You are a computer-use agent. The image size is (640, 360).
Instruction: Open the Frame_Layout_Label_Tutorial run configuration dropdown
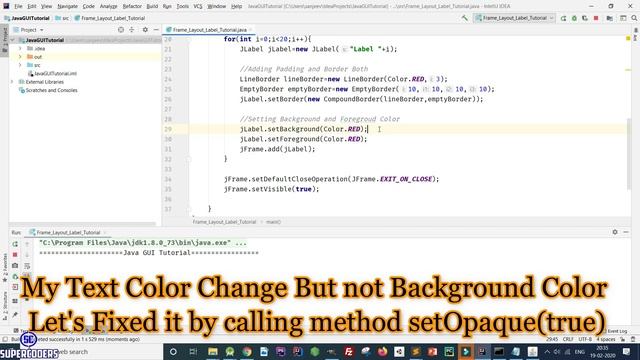[x=514, y=18]
